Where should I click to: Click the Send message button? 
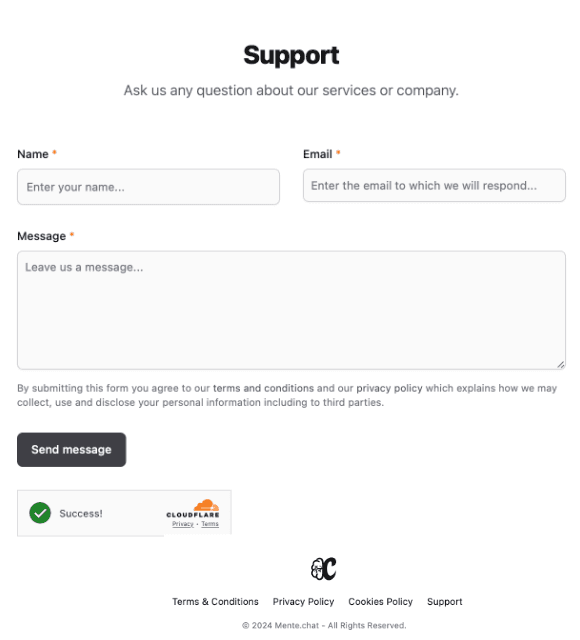tap(71, 449)
